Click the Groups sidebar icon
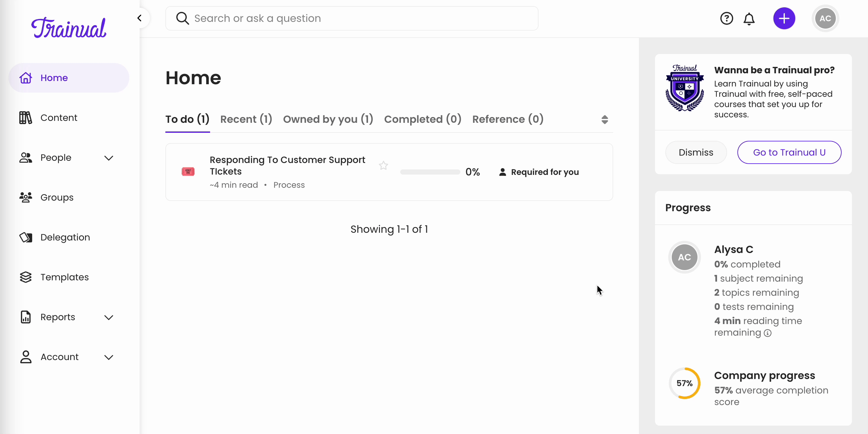The height and width of the screenshot is (434, 868). pyautogui.click(x=25, y=197)
